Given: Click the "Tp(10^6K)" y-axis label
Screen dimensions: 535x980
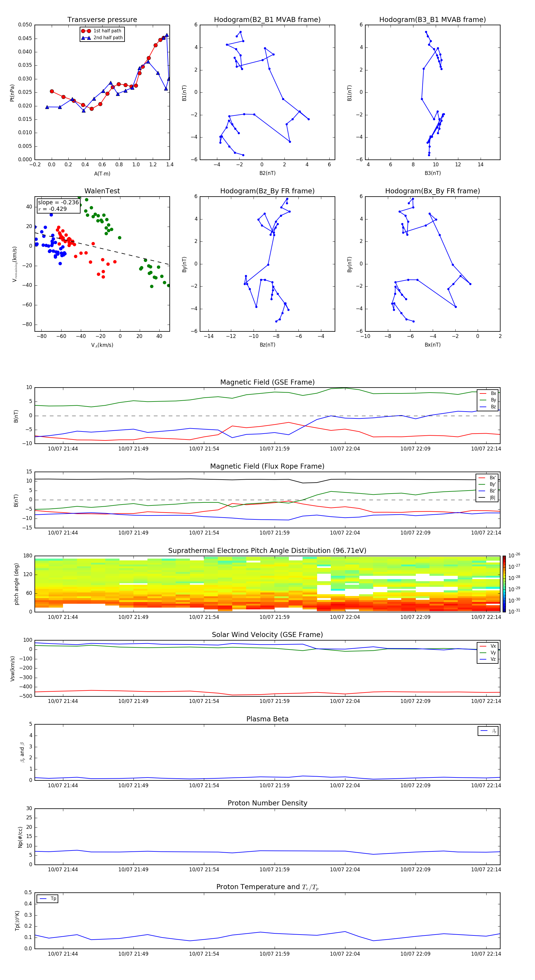Looking at the screenshot, I should coord(17,921).
